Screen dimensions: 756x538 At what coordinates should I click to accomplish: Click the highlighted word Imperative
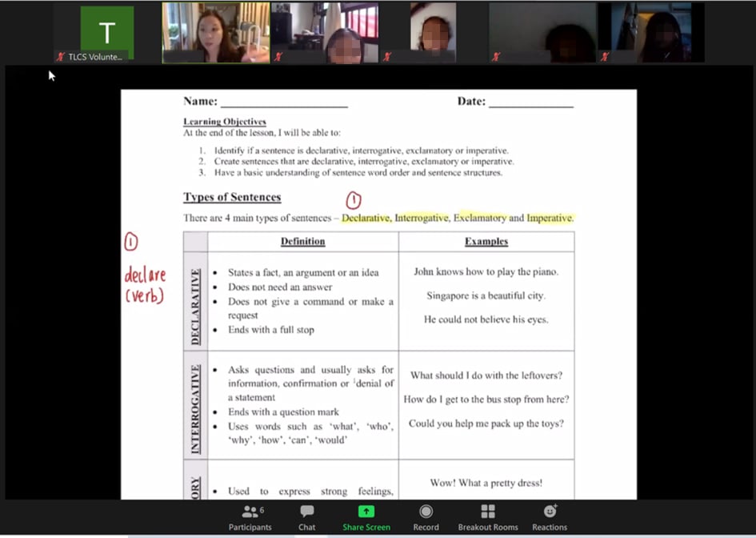(550, 218)
